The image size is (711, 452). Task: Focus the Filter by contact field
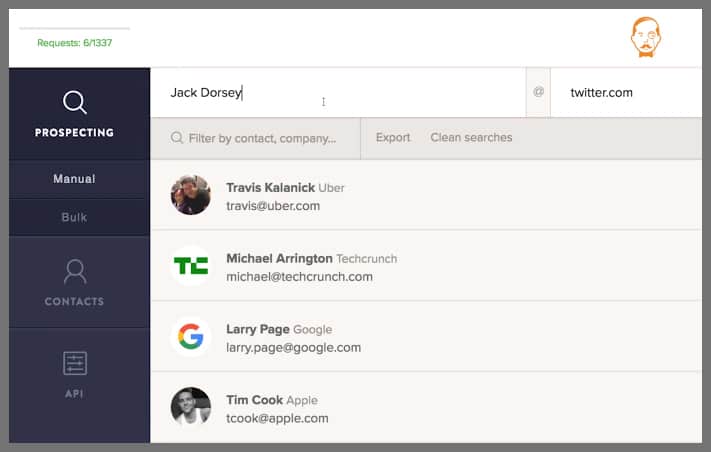[x=262, y=138]
